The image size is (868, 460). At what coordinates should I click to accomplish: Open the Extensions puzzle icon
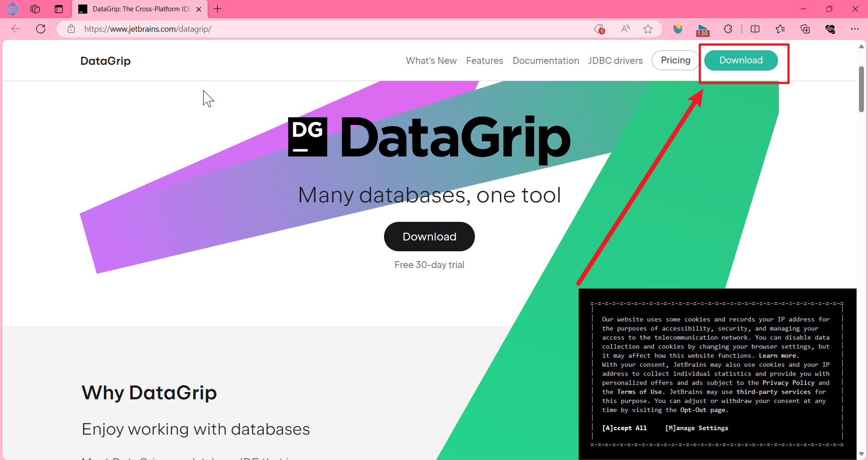coord(728,29)
